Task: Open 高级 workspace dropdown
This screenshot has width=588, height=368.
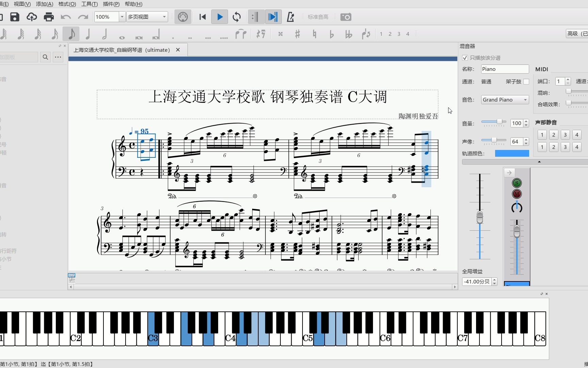Action: pyautogui.click(x=577, y=33)
